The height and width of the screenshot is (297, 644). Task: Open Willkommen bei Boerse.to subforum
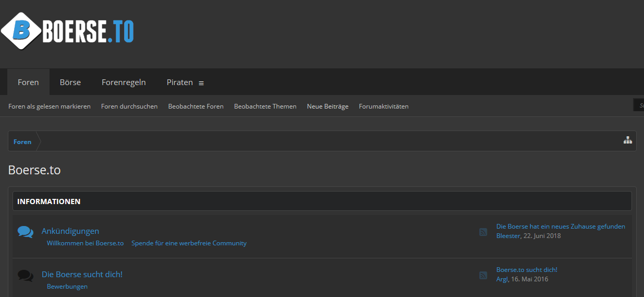tap(85, 243)
